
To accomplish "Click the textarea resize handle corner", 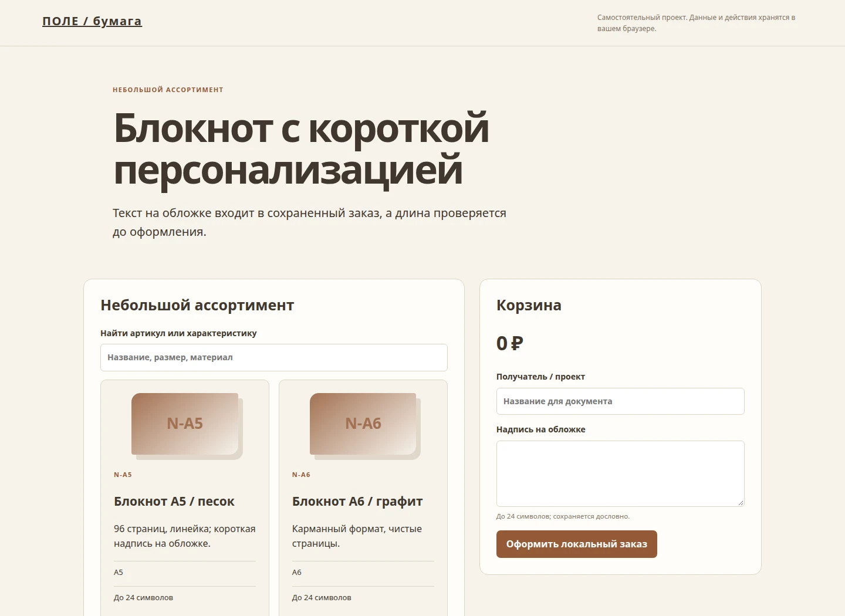I will point(741,503).
